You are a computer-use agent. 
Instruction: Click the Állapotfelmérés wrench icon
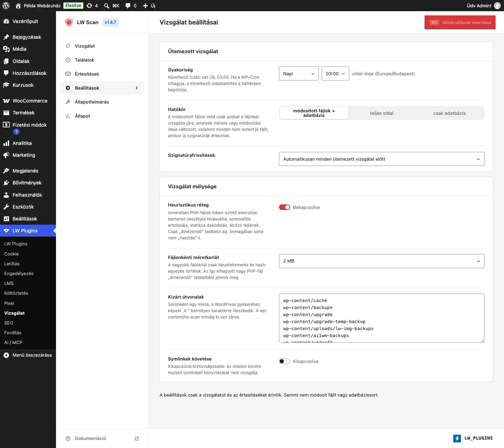[68, 102]
